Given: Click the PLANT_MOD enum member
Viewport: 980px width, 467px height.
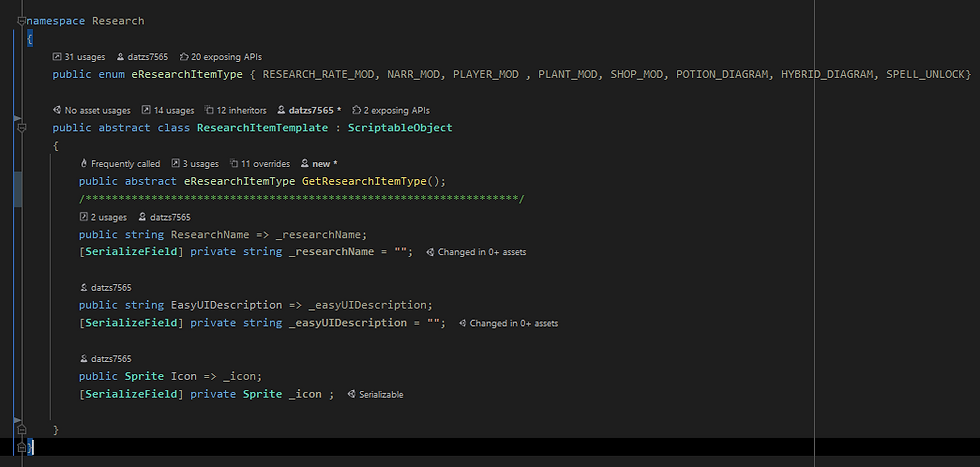Looking at the screenshot, I should pos(568,74).
